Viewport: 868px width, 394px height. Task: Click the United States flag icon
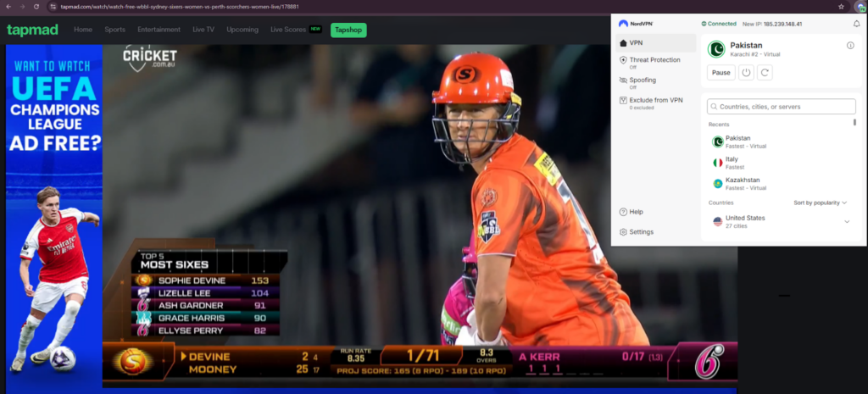[x=717, y=221]
